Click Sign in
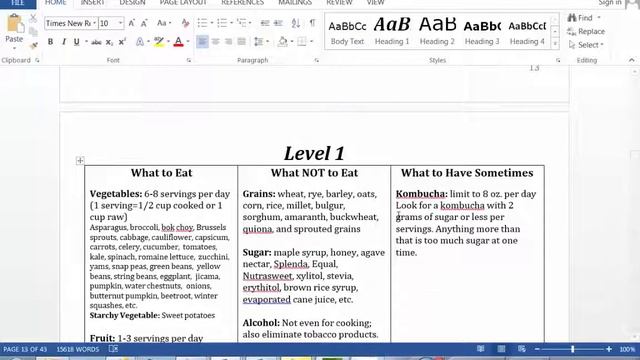This screenshot has height=360, width=640. click(610, 3)
